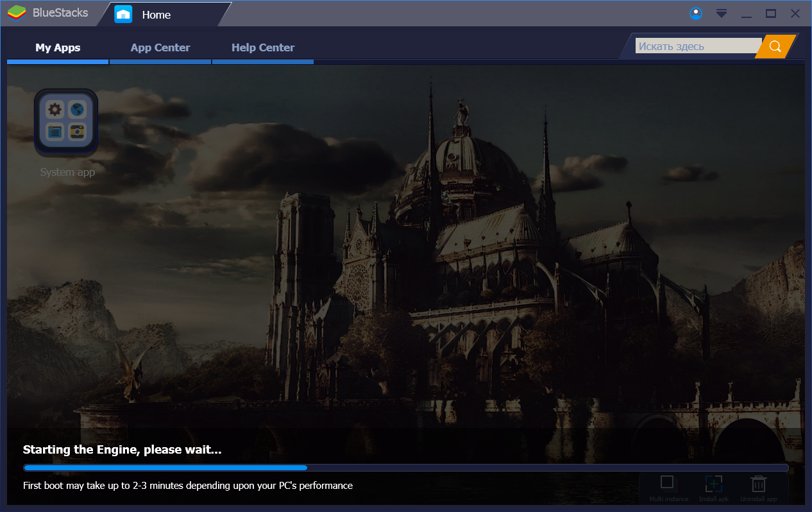Select the Home window tab label
The width and height of the screenshot is (812, 512).
tap(156, 14)
